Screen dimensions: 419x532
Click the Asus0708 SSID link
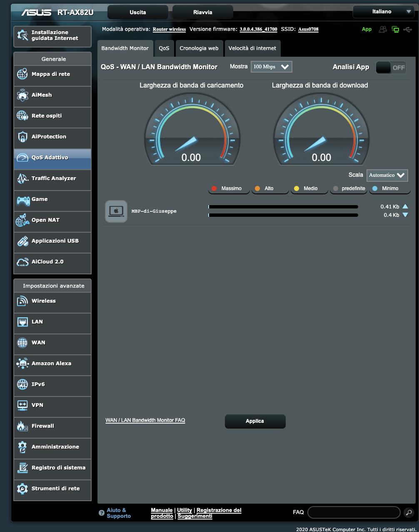(x=308, y=29)
